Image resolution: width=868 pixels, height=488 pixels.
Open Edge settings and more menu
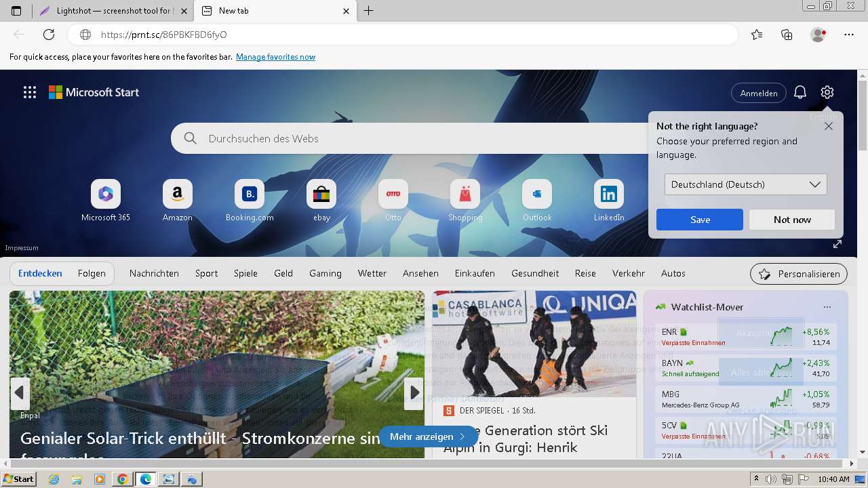click(849, 35)
